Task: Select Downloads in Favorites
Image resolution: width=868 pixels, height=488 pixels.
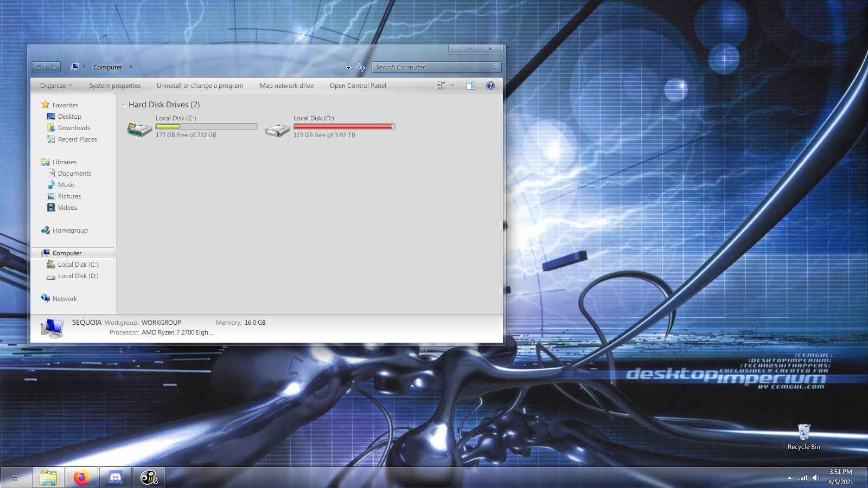Action: (x=74, y=128)
